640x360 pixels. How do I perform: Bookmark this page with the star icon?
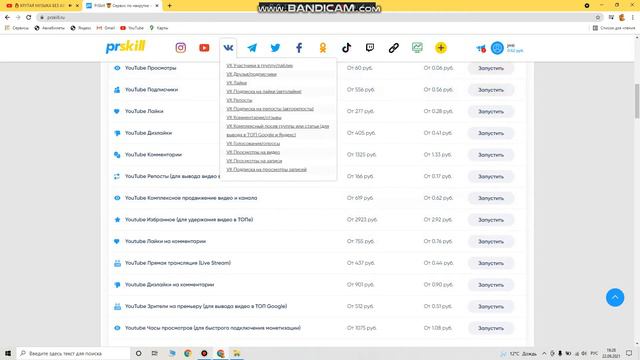pyautogui.click(x=598, y=17)
